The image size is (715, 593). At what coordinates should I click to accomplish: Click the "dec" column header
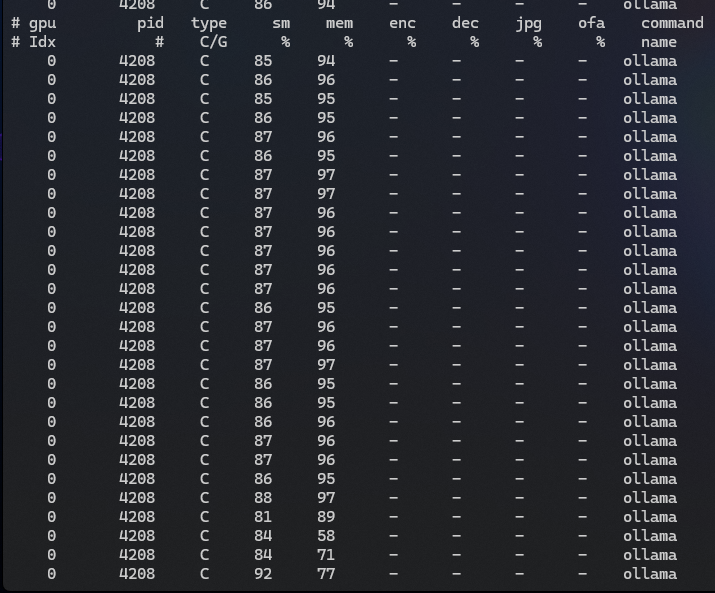[x=465, y=23]
